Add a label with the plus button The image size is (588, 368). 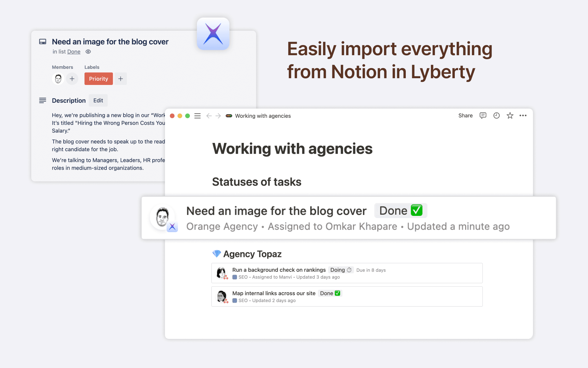click(x=121, y=79)
